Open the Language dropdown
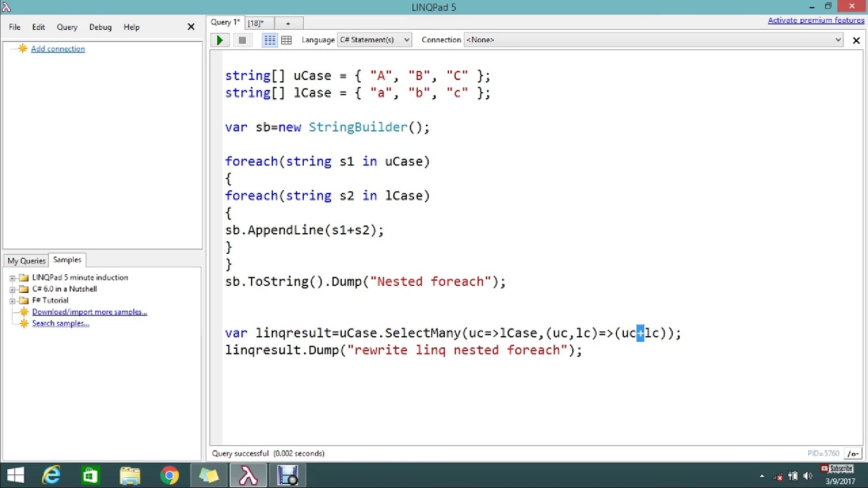The image size is (868, 488). click(x=406, y=40)
